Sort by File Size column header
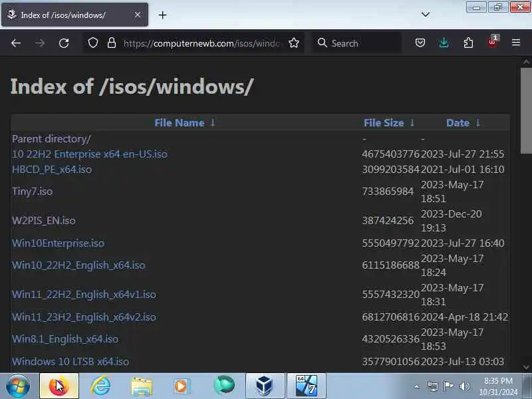 [x=384, y=123]
